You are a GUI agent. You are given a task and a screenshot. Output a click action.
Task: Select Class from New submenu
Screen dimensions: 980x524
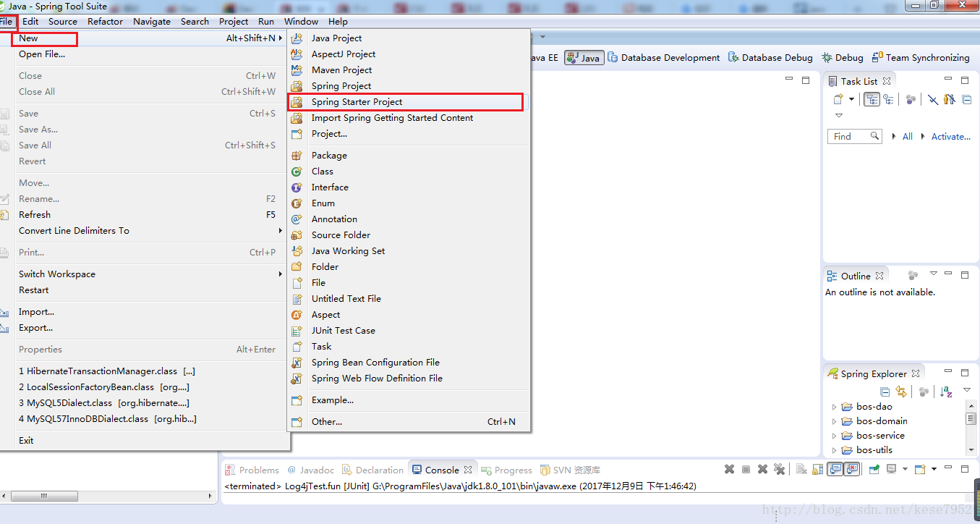[x=409, y=172]
